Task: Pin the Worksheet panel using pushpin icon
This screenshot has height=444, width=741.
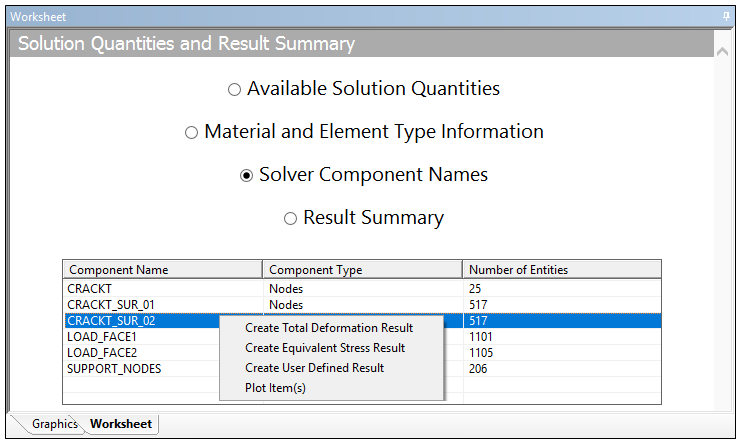Action: tap(726, 17)
